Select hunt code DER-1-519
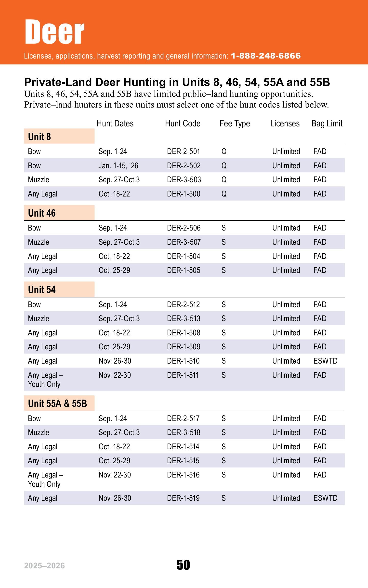 pyautogui.click(x=183, y=498)
